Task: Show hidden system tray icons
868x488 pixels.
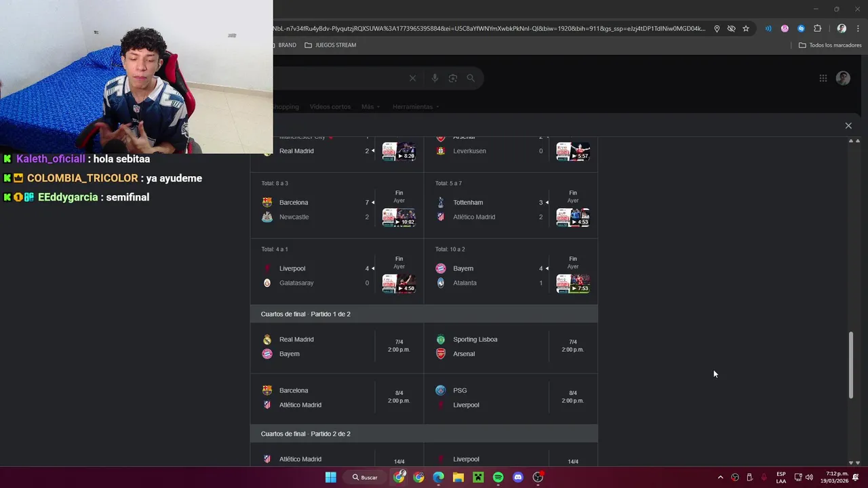Action: [720, 477]
